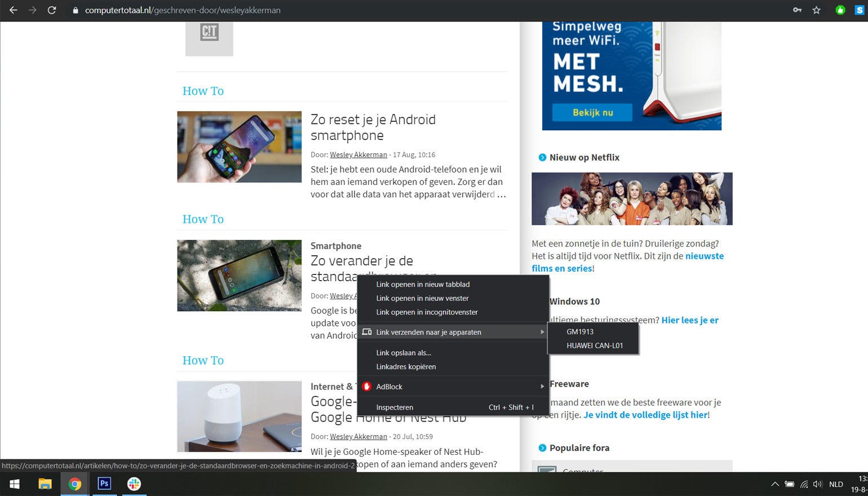This screenshot has height=496, width=868.
Task: Open the blue S extension icon
Action: point(859,10)
